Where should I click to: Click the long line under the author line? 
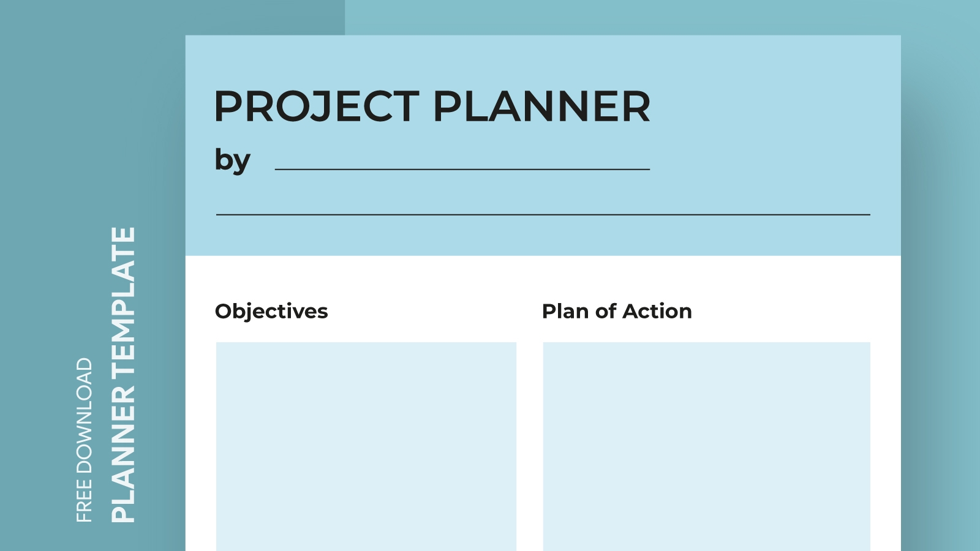[x=543, y=214]
